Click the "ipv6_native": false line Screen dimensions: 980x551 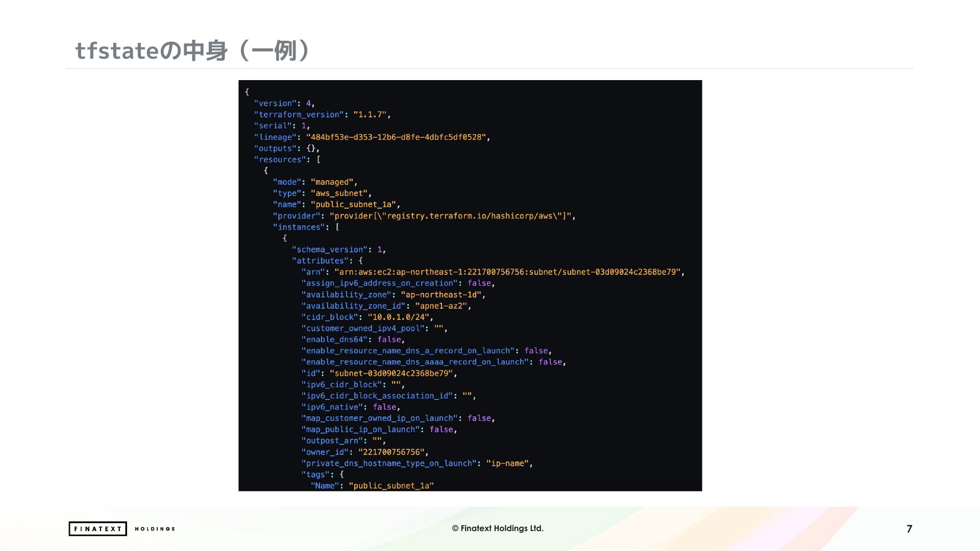click(351, 407)
